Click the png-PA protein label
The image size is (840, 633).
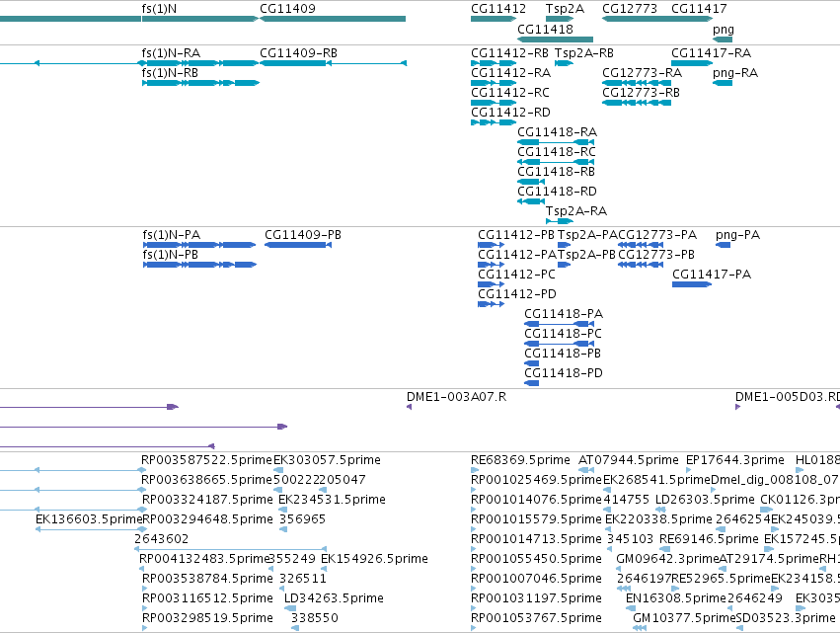click(737, 235)
